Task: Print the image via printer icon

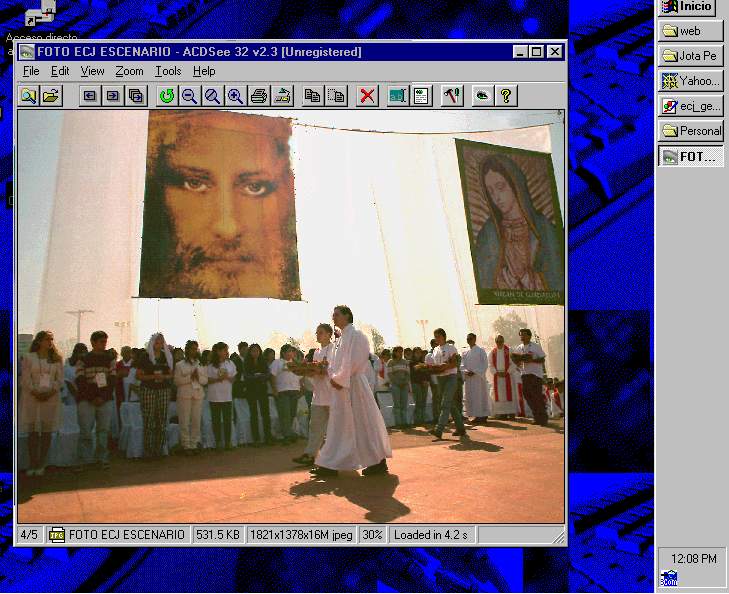Action: (x=259, y=96)
